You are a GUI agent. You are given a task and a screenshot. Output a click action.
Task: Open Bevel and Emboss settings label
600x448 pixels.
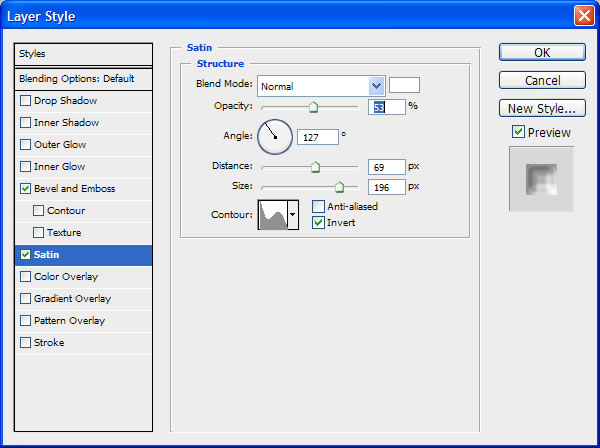coord(75,189)
